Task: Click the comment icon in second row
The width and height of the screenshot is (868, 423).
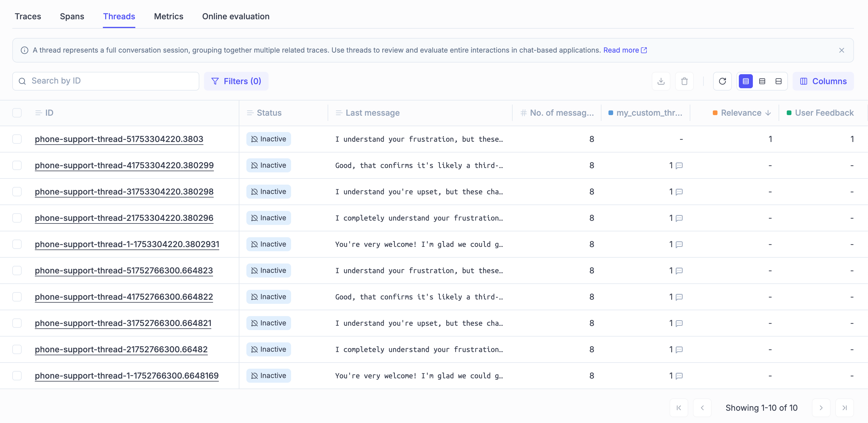Action: (679, 165)
